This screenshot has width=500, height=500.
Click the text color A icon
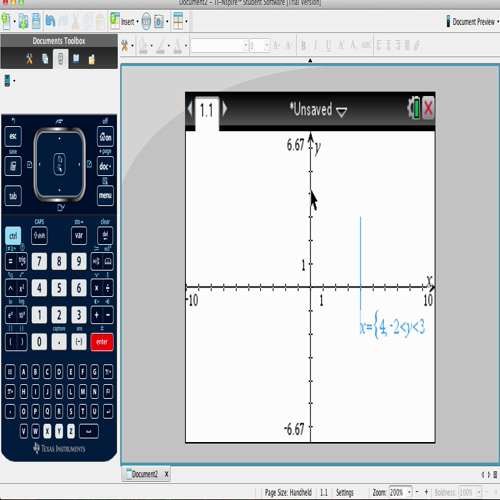pyautogui.click(x=178, y=45)
